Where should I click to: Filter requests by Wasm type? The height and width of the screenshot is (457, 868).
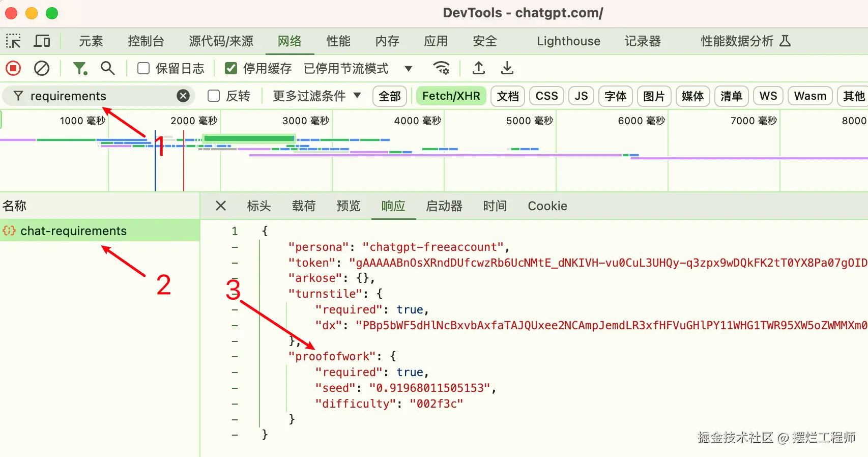(x=811, y=96)
